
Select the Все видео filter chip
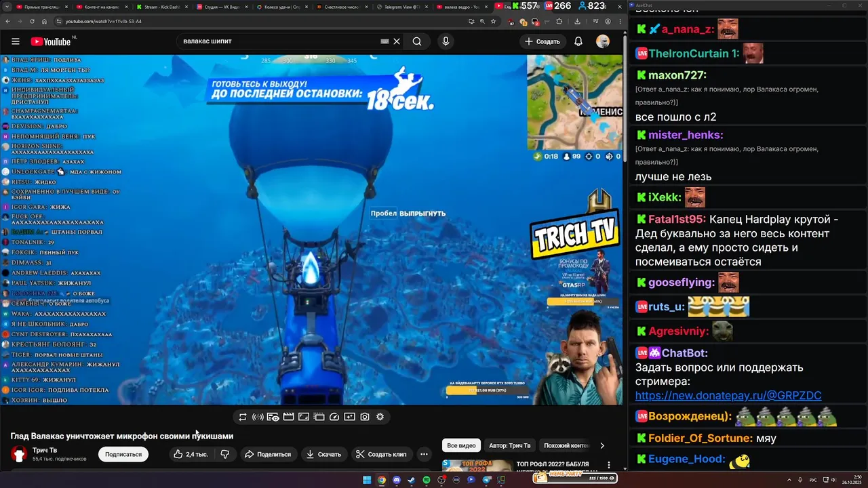pyautogui.click(x=462, y=445)
